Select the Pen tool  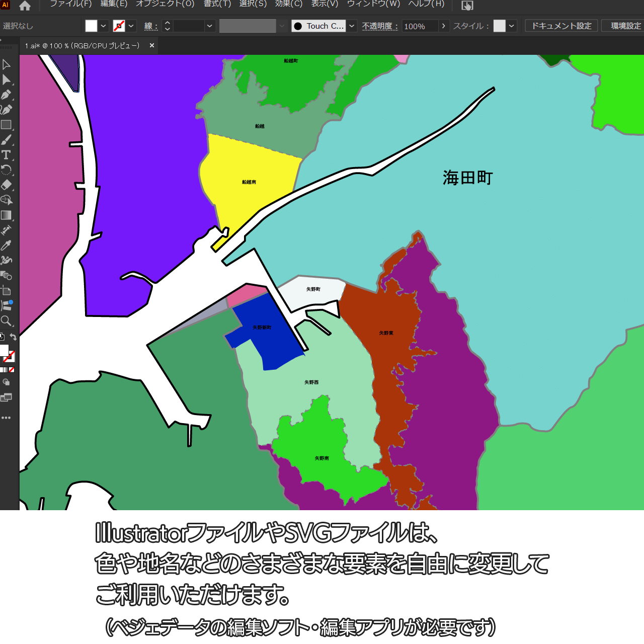[7, 95]
